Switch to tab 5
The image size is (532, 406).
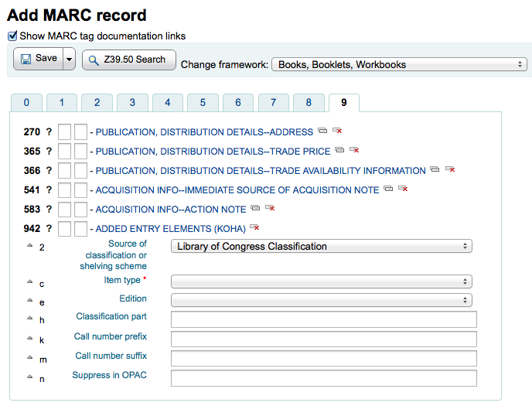pyautogui.click(x=203, y=103)
